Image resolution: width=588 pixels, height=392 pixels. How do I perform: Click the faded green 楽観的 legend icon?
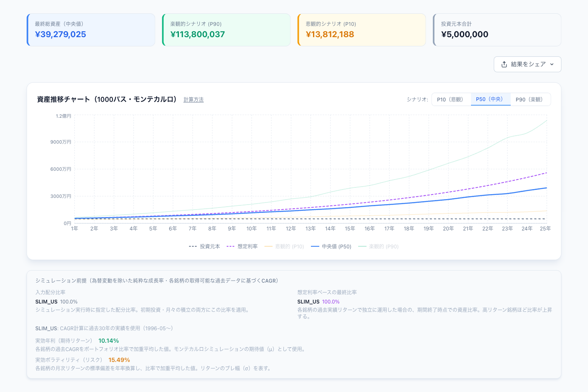point(362,247)
